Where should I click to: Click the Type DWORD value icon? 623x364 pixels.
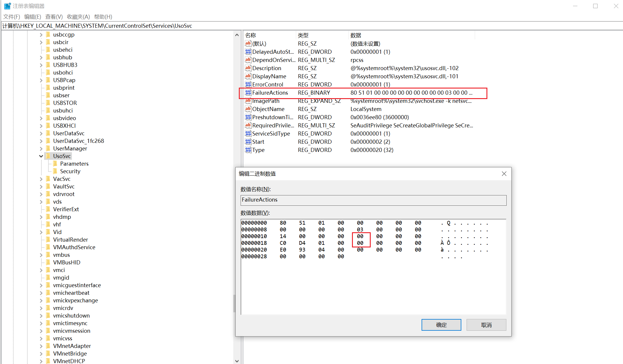click(x=248, y=150)
